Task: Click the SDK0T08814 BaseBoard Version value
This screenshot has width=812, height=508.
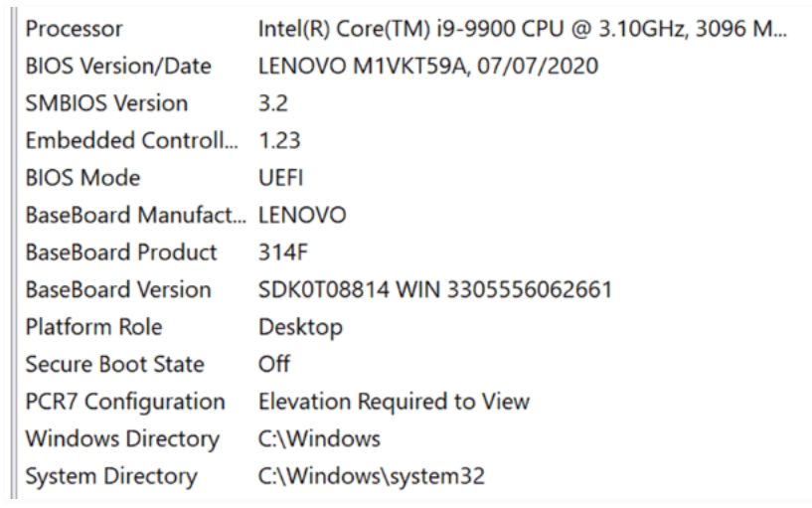Action: tap(434, 290)
